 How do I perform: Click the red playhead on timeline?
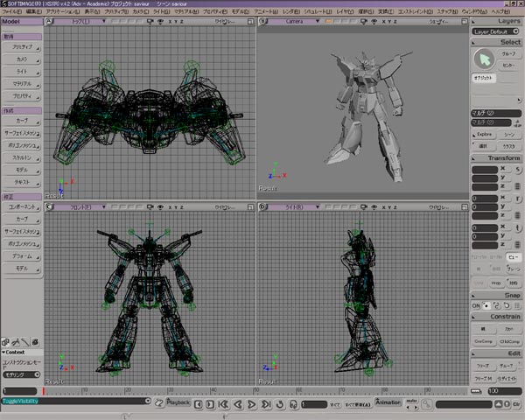point(43,391)
